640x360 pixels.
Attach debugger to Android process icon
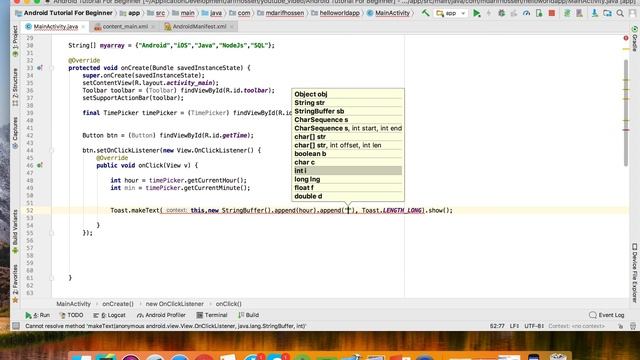coord(539,13)
